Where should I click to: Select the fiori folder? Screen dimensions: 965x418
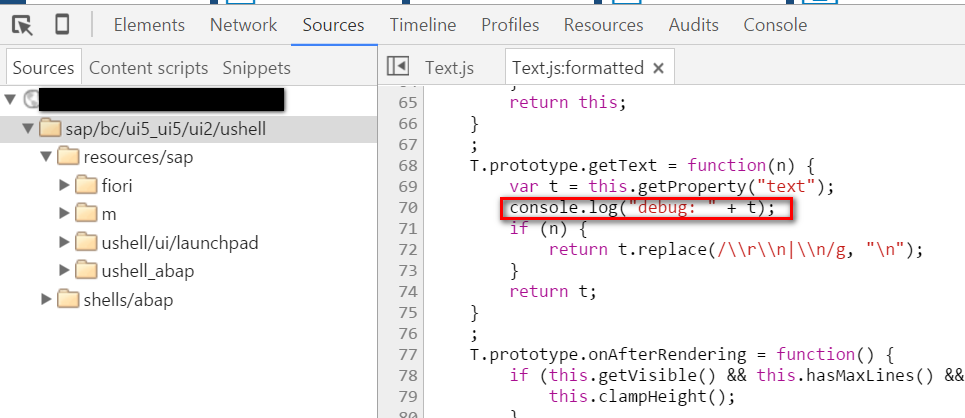point(117,185)
